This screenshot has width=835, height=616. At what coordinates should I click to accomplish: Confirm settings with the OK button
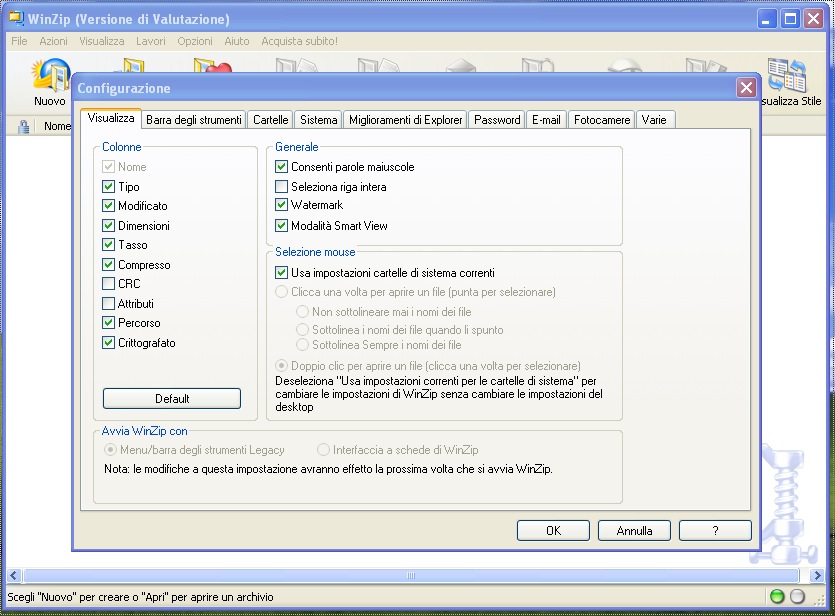[553, 531]
